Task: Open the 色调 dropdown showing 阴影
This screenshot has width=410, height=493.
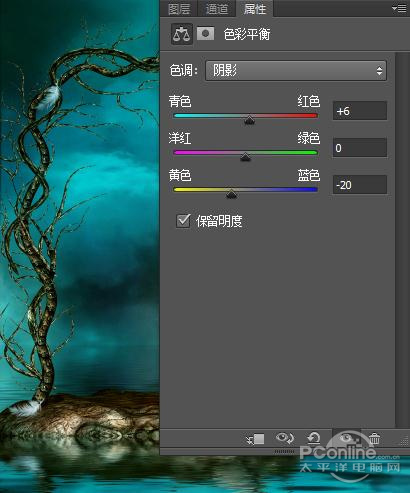Action: (296, 70)
